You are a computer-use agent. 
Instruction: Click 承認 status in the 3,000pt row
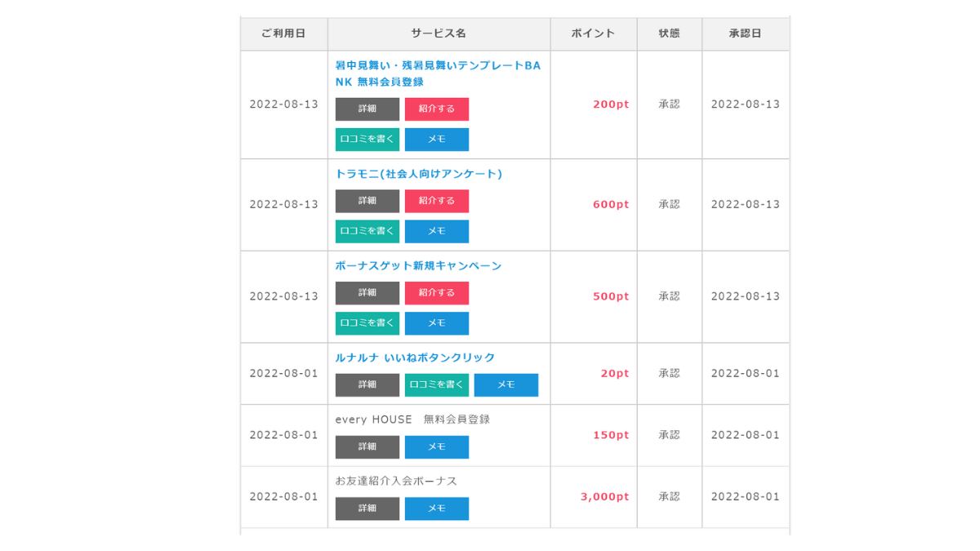670,496
